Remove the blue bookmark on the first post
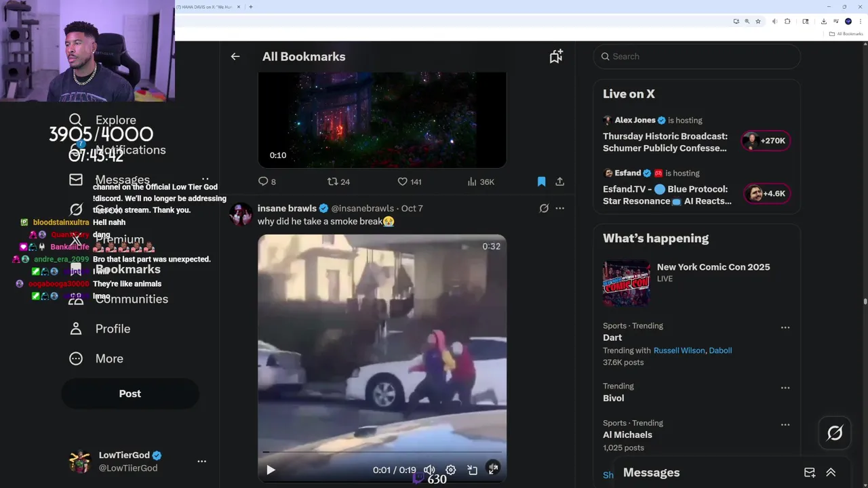The width and height of the screenshot is (868, 488). click(541, 182)
